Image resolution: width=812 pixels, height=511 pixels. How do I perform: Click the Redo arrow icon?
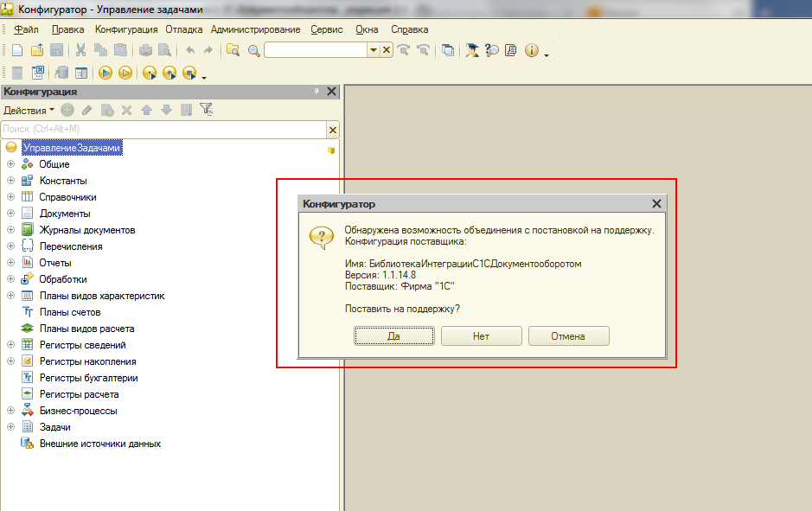coord(208,50)
